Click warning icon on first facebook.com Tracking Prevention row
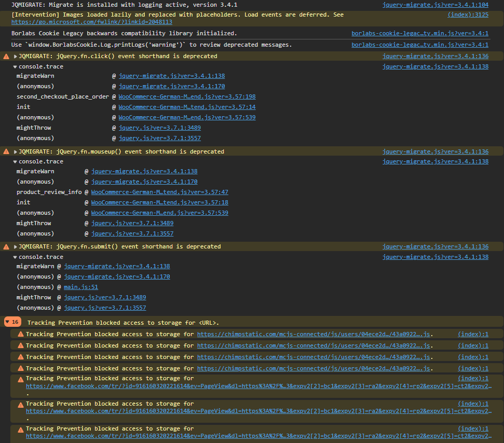This screenshot has height=443, width=504. [x=21, y=379]
